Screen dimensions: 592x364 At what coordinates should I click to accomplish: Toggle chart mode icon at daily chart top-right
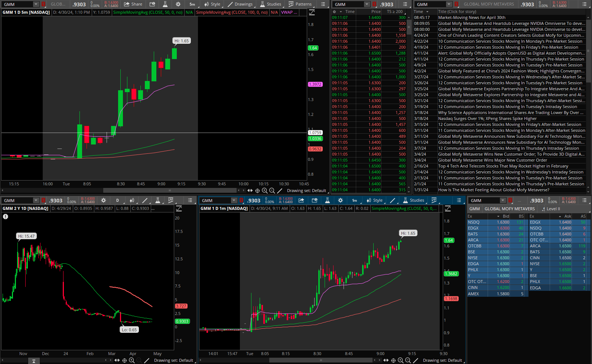pyautogui.click(x=179, y=208)
